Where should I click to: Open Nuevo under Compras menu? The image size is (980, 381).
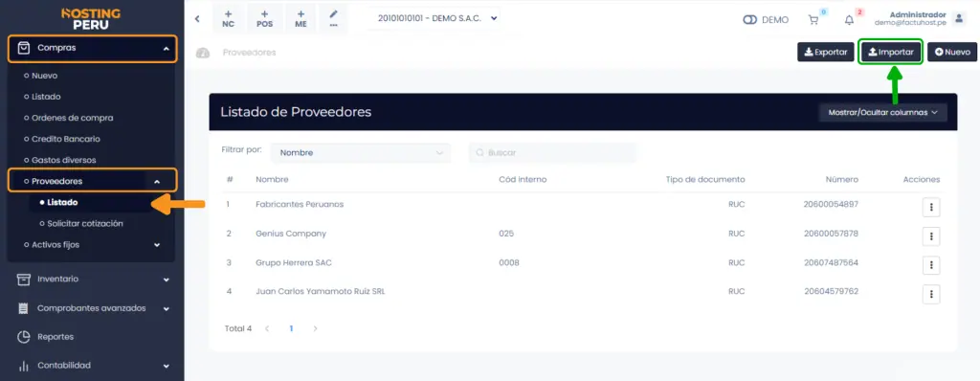pos(44,76)
